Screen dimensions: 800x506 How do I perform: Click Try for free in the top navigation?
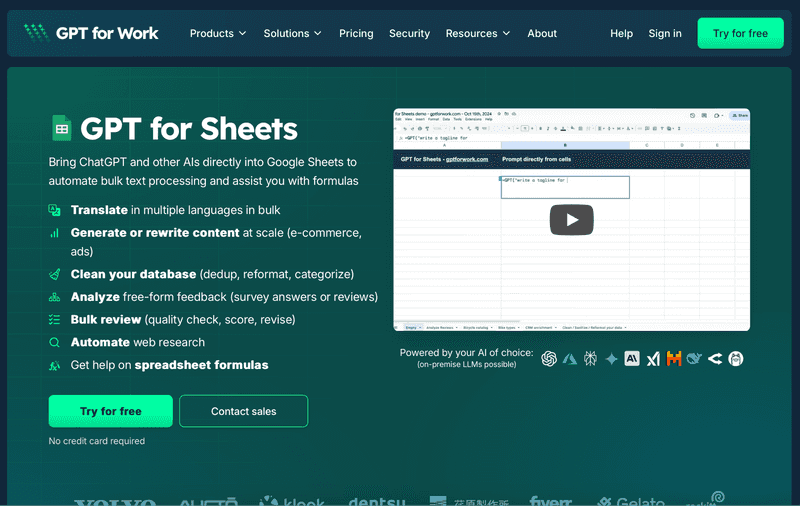click(x=740, y=33)
